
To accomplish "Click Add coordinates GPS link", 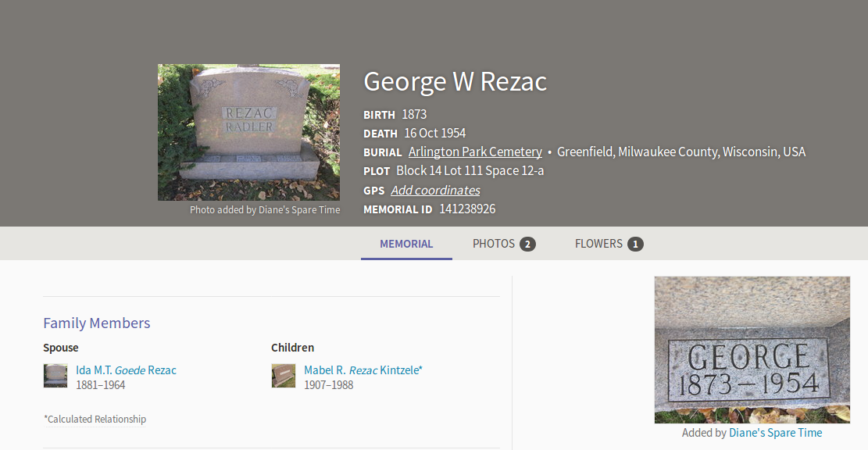I will point(435,191).
